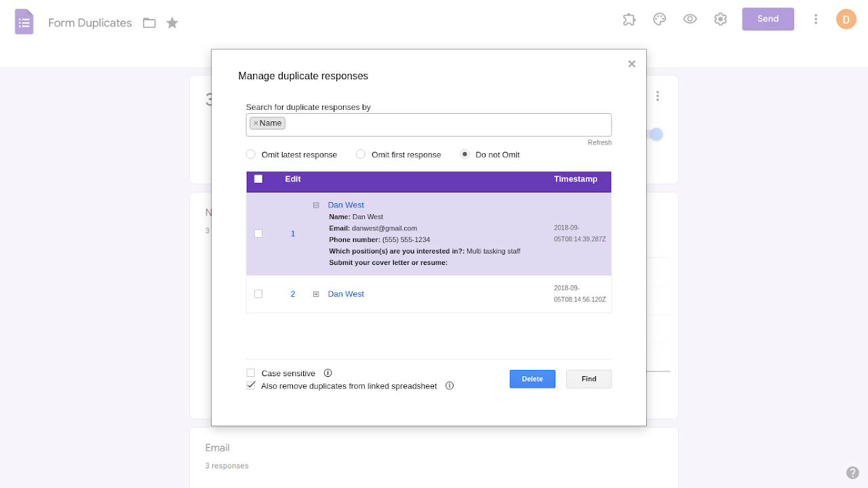Click the Refresh link

click(x=599, y=142)
